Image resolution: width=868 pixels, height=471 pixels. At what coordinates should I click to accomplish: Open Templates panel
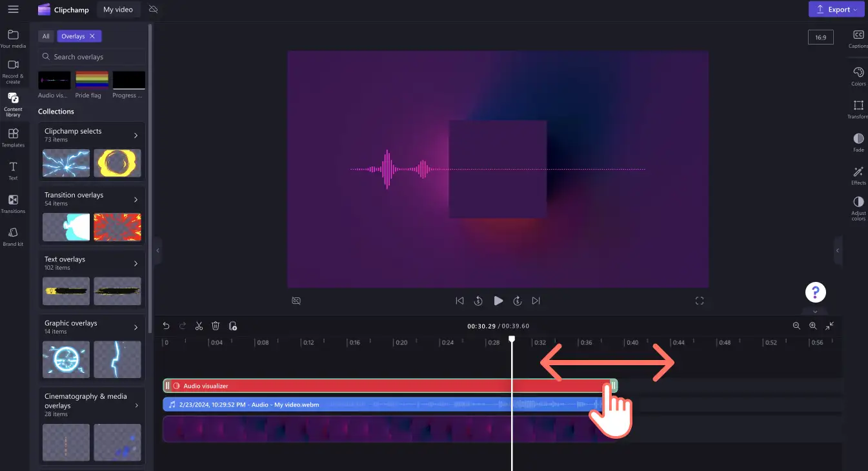tap(13, 137)
